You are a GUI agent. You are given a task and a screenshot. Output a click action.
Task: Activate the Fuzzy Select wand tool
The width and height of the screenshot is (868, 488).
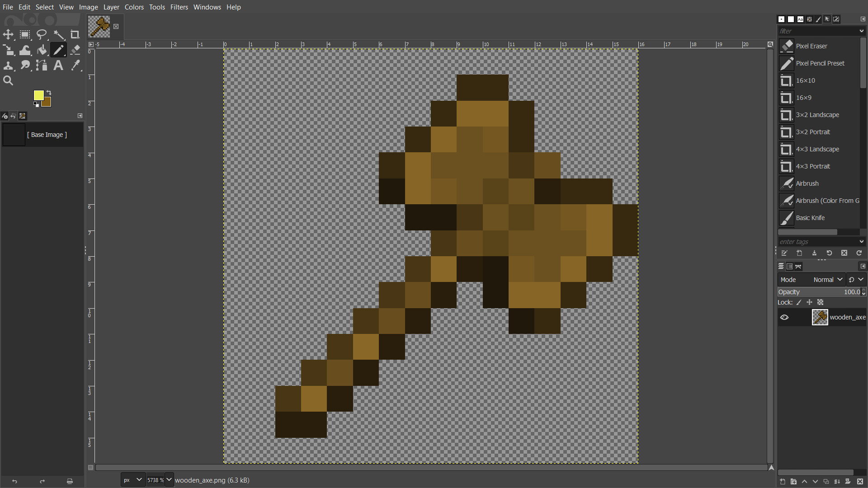click(x=59, y=35)
